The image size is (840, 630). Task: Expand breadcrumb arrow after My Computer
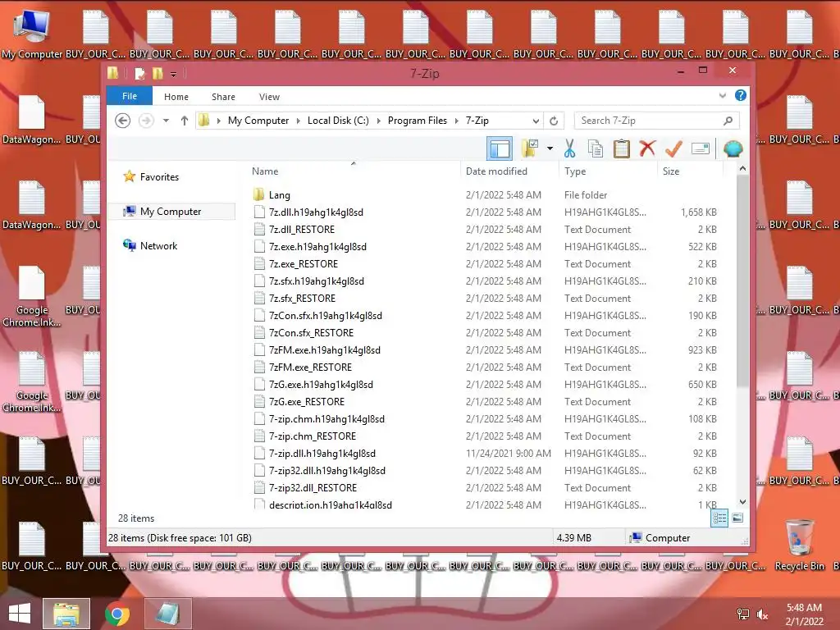tap(299, 121)
